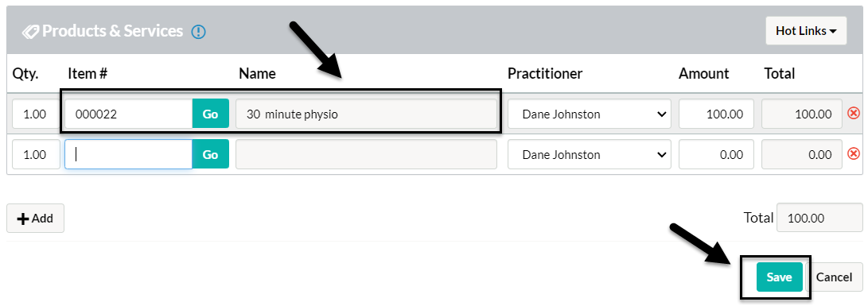
Task: Remove the 30 minute physio row with red X
Action: click(854, 114)
